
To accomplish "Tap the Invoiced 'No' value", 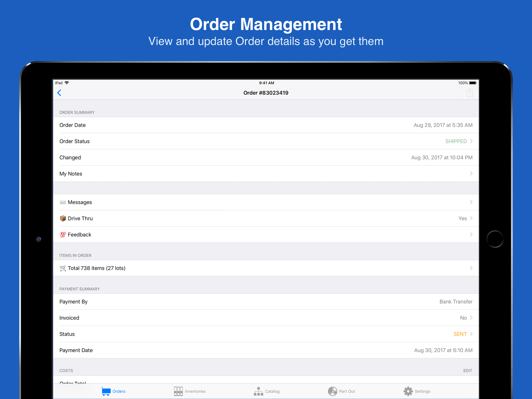I will click(463, 318).
